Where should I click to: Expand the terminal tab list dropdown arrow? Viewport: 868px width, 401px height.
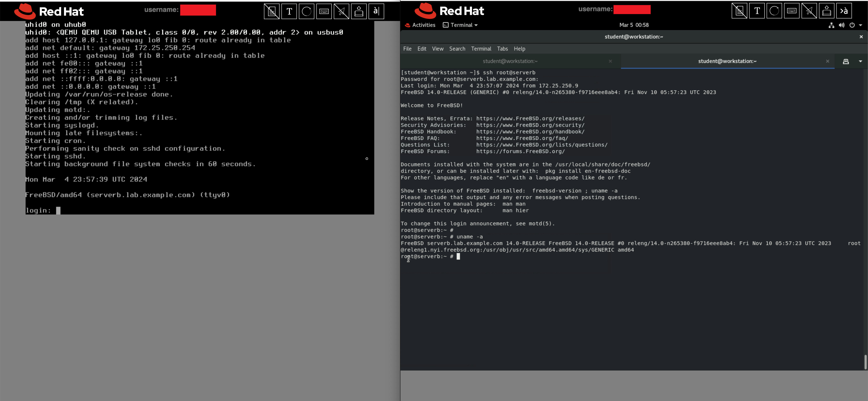pos(860,61)
